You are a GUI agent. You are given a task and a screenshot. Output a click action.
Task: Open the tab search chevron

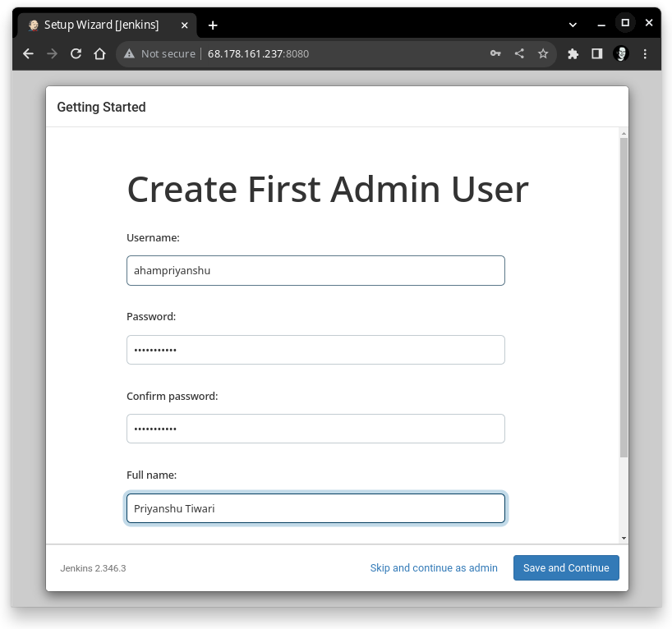coord(573,25)
